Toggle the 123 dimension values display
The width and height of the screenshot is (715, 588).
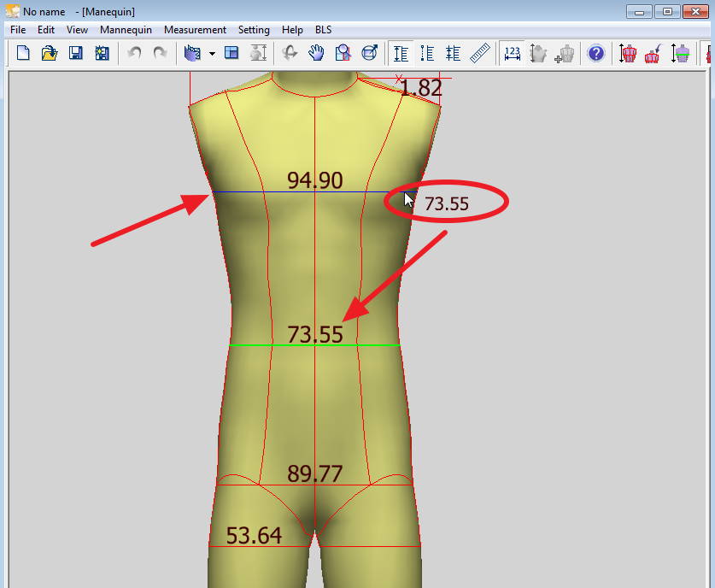513,53
